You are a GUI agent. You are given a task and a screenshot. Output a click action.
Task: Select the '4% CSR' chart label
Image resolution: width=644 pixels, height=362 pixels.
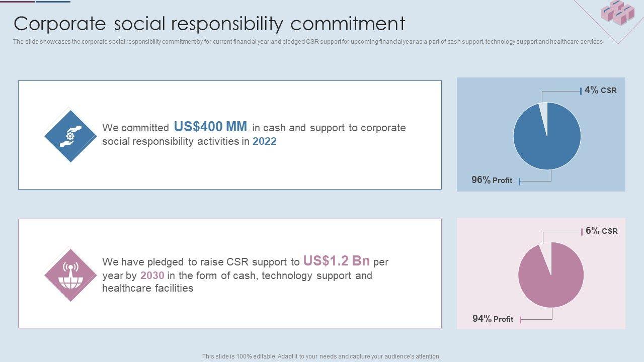[x=600, y=90]
